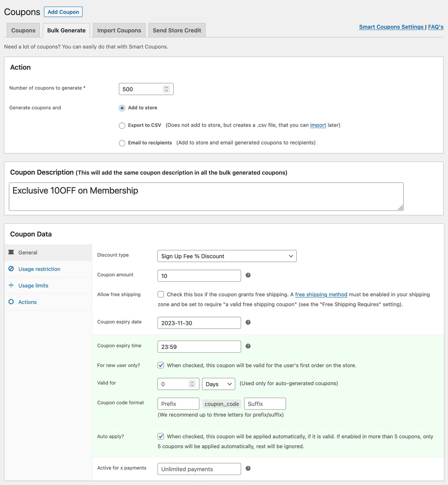This screenshot has width=448, height=485.
Task: Click the Suffix input field
Action: pos(265,404)
